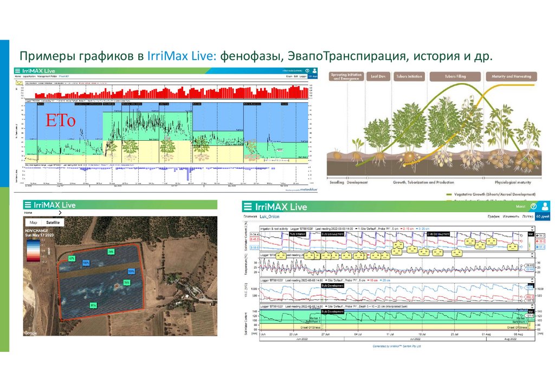555x392 pixels.
Task: Open Management Folder breadcrumb in ETo panel
Action: pyautogui.click(x=47, y=76)
